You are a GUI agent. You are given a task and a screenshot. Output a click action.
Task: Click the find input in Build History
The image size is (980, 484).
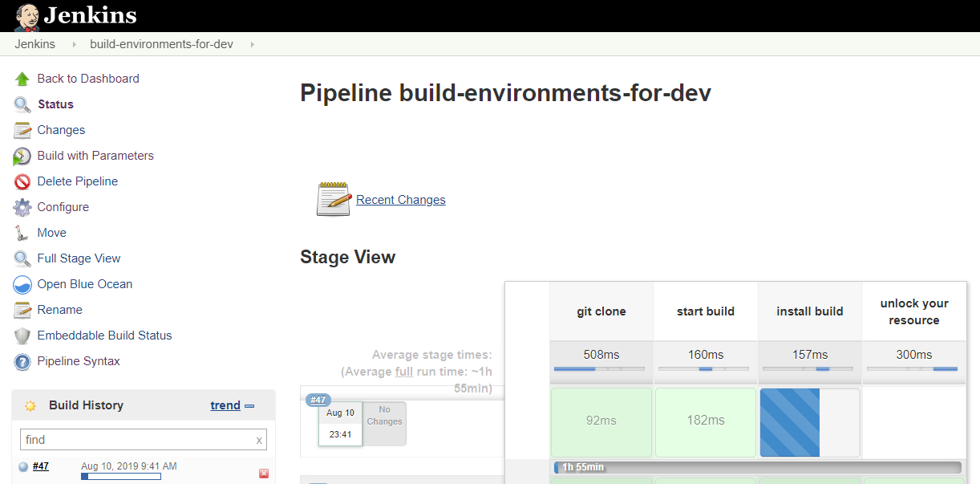(x=136, y=440)
